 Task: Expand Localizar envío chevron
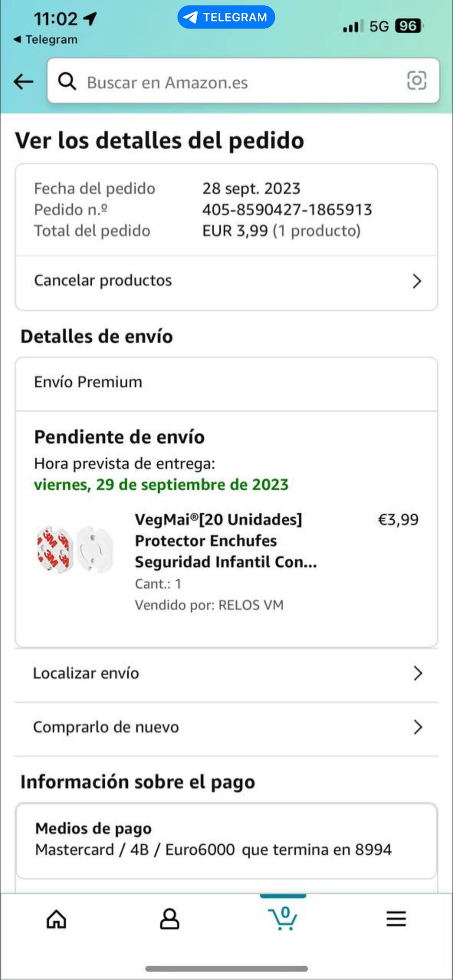418,673
